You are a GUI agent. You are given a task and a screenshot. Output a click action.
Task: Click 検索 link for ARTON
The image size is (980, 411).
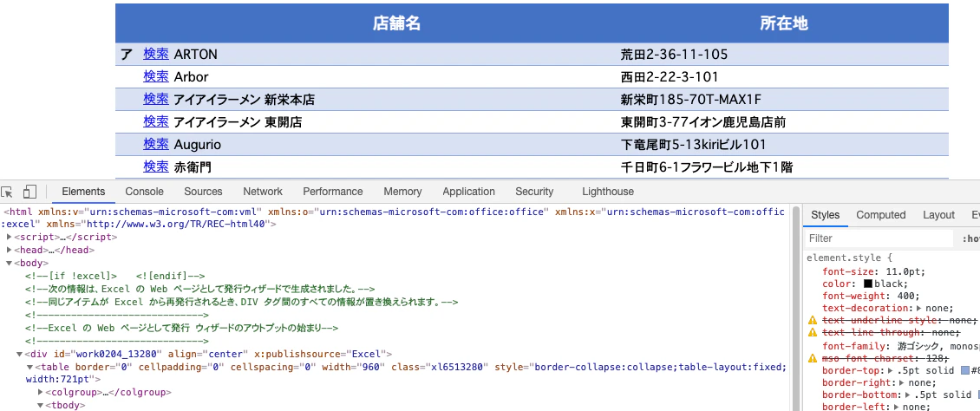(155, 55)
